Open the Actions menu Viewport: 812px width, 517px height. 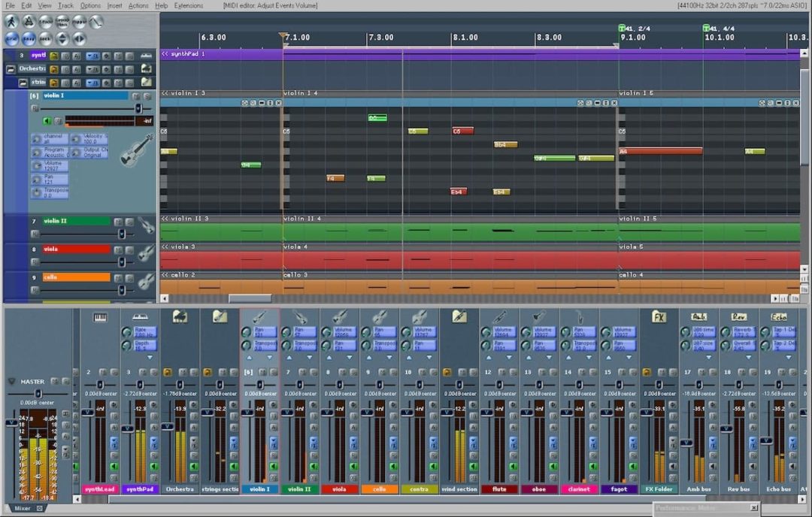(x=139, y=5)
